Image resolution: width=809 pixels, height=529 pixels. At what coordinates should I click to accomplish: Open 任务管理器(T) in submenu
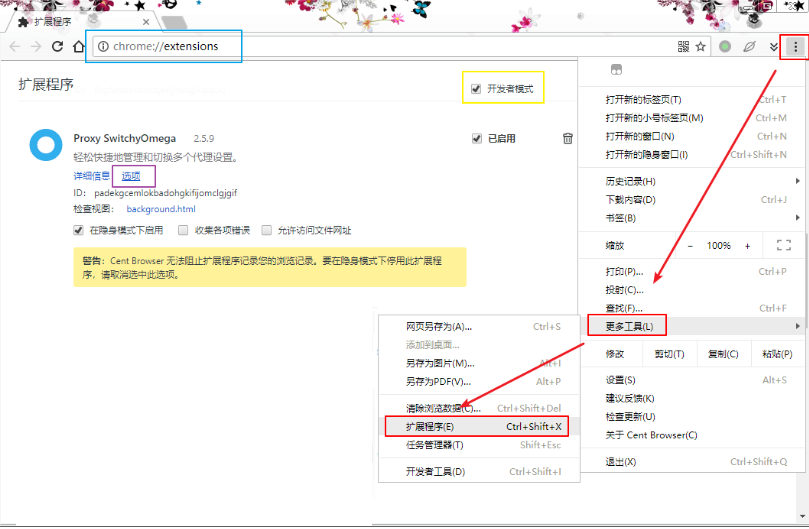[479, 445]
